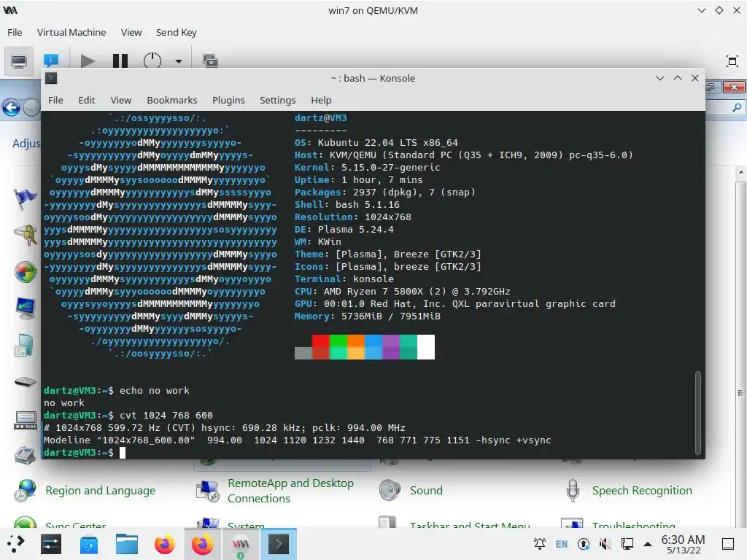Switch to the running Firefox window
Screen dimensions: 747x560
(x=203, y=544)
